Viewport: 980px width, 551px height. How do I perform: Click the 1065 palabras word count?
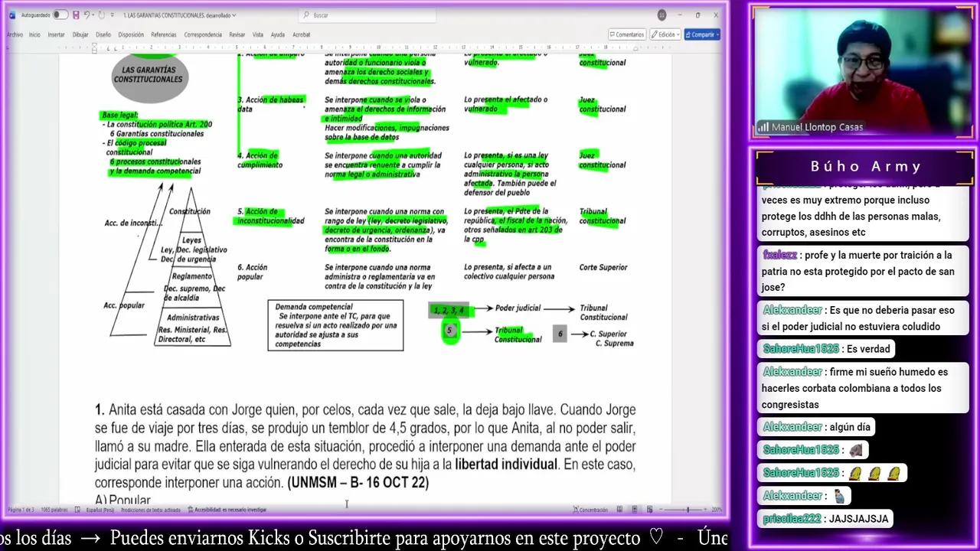(x=54, y=510)
